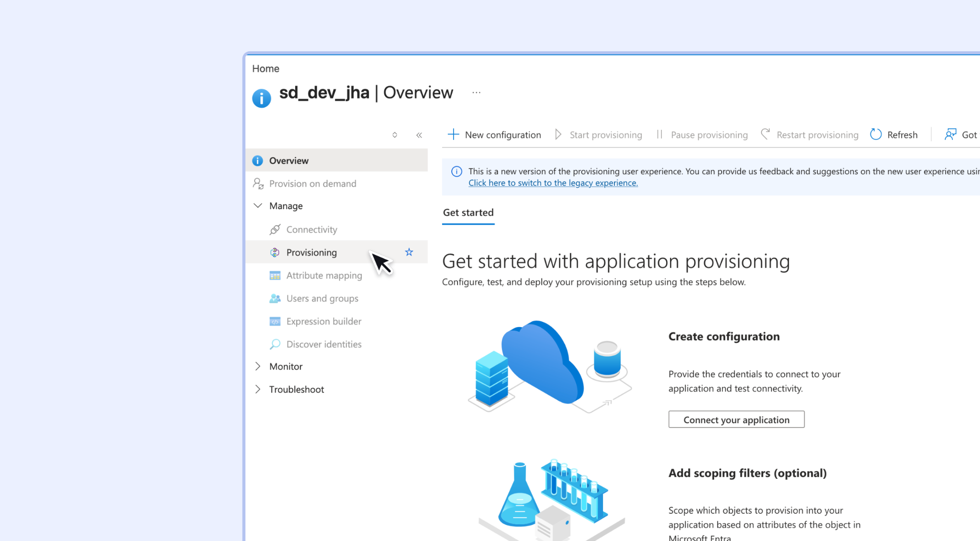
Task: Select Provisioning in the Manage menu
Action: [337, 252]
